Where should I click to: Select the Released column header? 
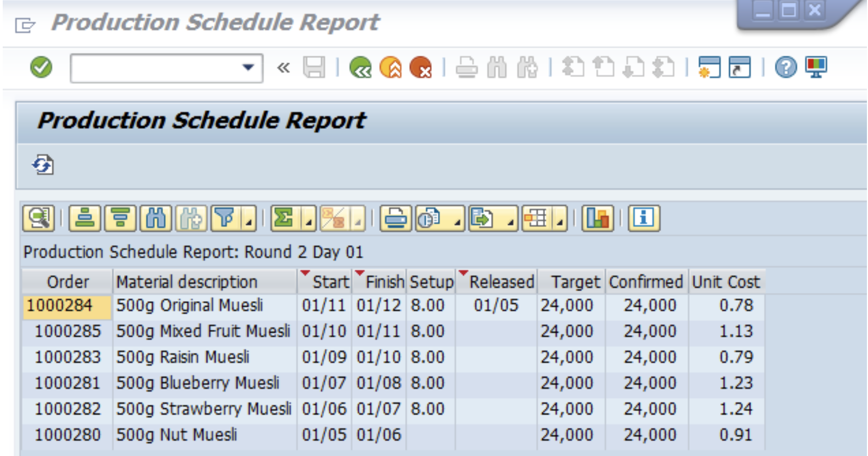pyautogui.click(x=497, y=282)
